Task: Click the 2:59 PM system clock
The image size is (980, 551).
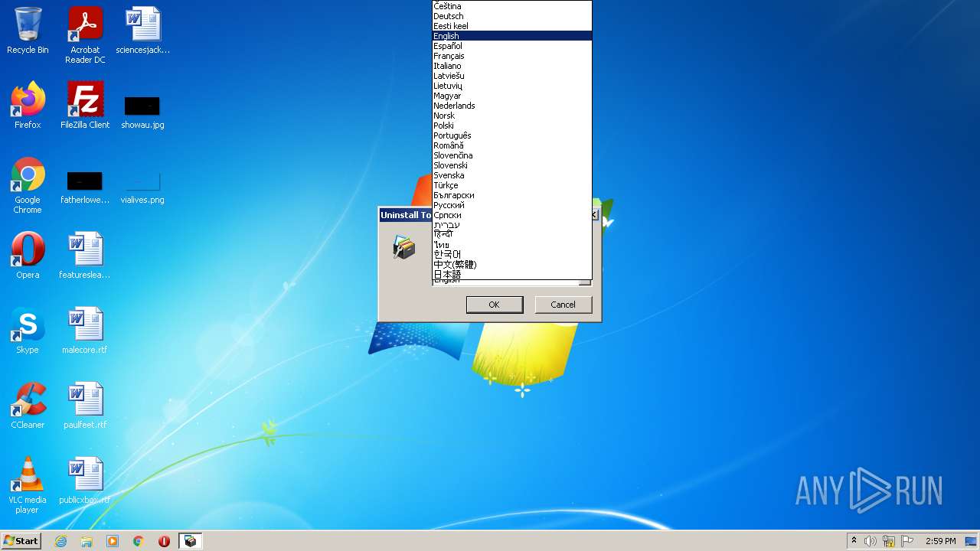Action: [x=940, y=541]
